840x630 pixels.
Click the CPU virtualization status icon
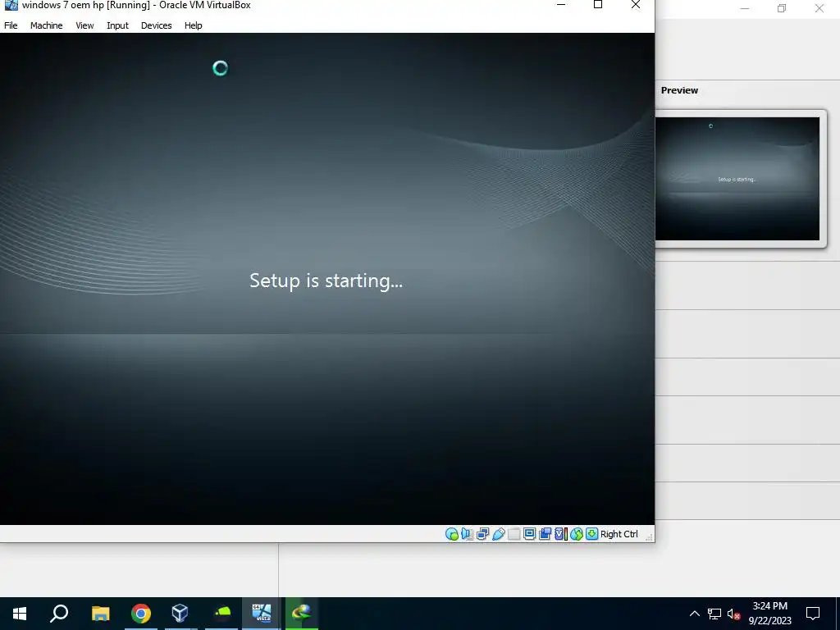(561, 534)
